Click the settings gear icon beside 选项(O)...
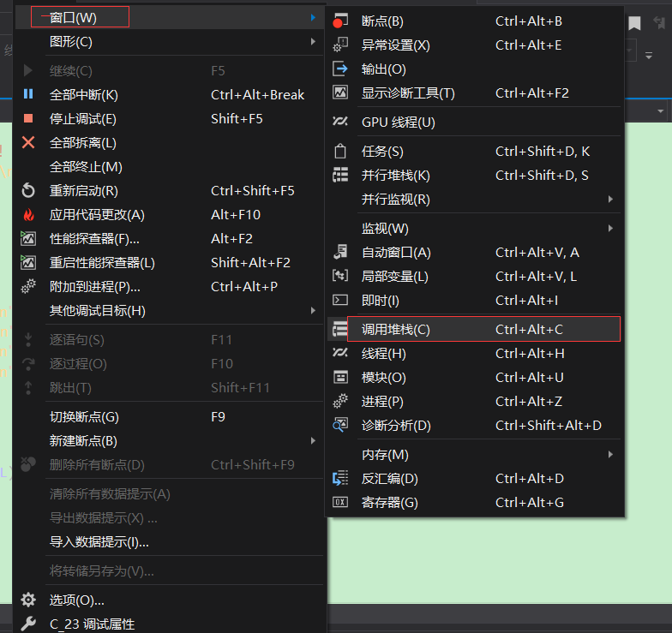Screen dimensions: 672x633 coord(28,600)
